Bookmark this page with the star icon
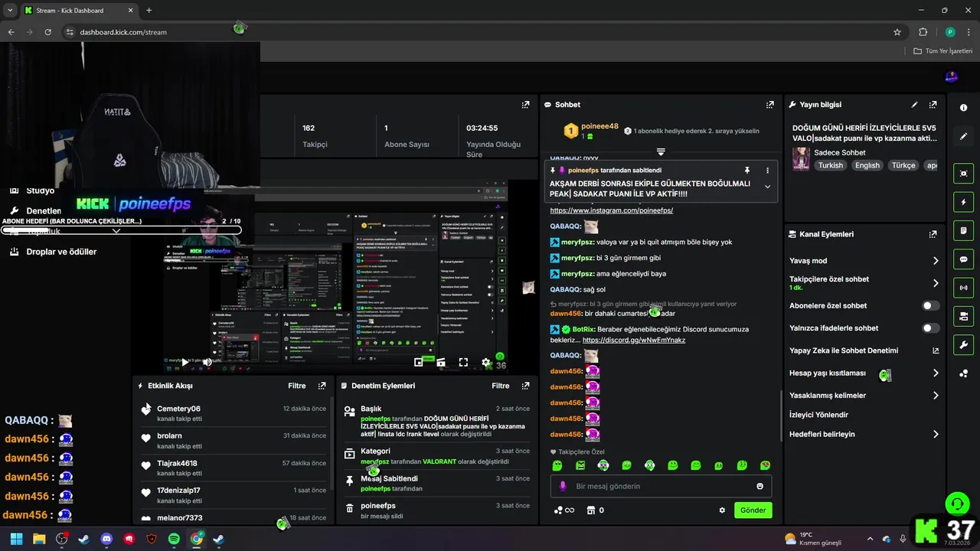980x551 pixels. pos(897,32)
